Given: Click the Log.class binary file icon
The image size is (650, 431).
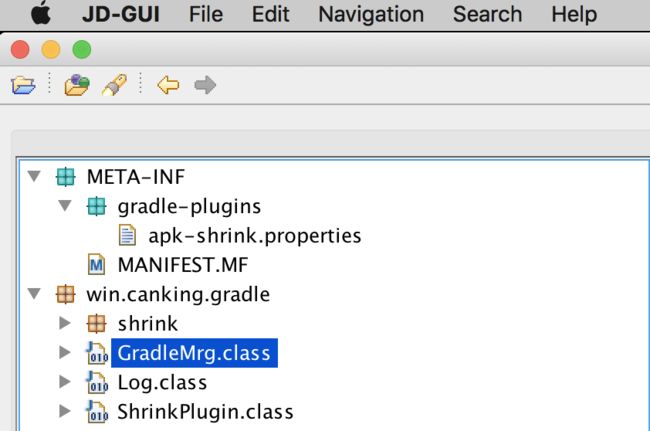Looking at the screenshot, I should click(x=97, y=383).
